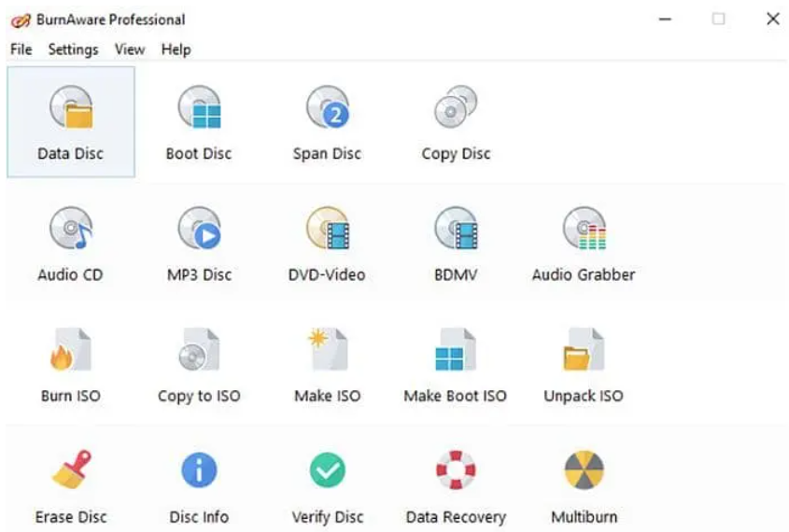Image resolution: width=789 pixels, height=532 pixels.
Task: Open the Data Disc tool
Action: coord(71,121)
